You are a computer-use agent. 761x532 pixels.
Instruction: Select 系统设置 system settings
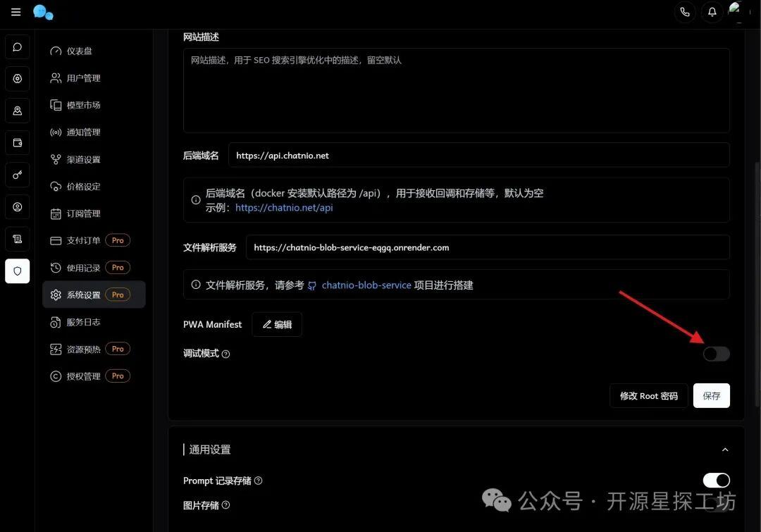94,295
